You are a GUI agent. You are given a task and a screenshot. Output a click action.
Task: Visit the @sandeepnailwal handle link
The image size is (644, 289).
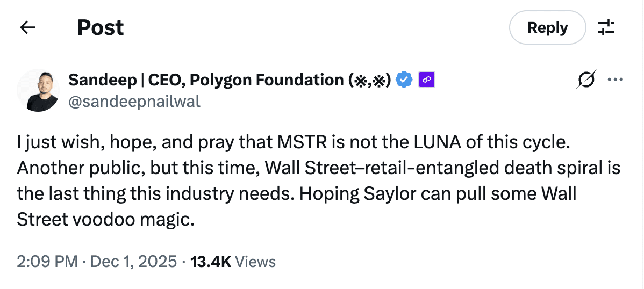pyautogui.click(x=134, y=101)
